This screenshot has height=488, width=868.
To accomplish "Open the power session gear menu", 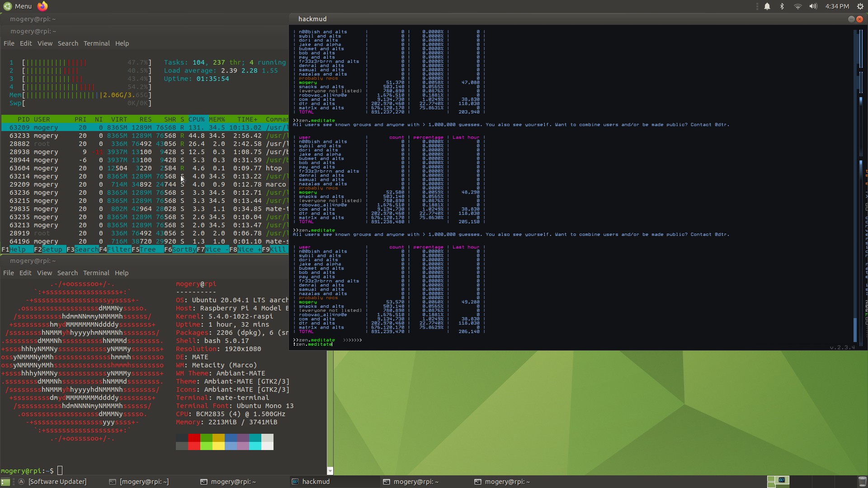I will point(860,6).
